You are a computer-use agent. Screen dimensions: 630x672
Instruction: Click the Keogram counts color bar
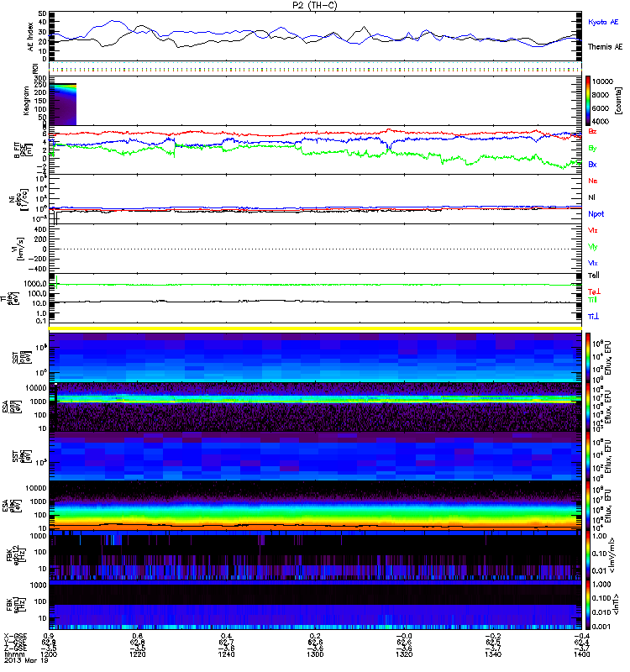click(x=588, y=101)
